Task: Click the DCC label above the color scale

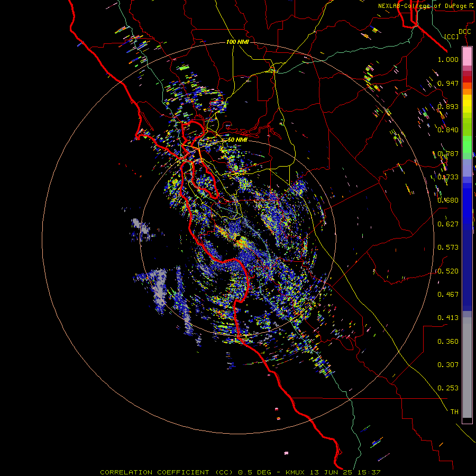Action: (465, 32)
